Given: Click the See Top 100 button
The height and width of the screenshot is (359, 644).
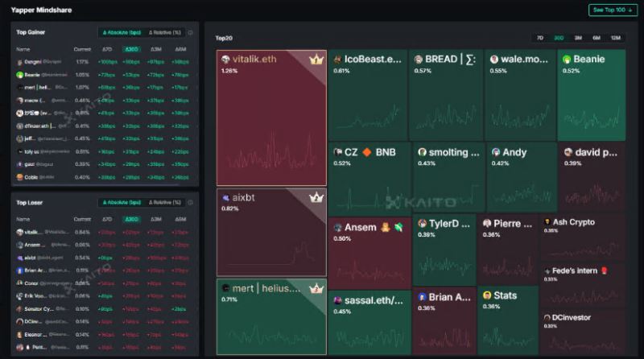Looking at the screenshot, I should coord(613,10).
